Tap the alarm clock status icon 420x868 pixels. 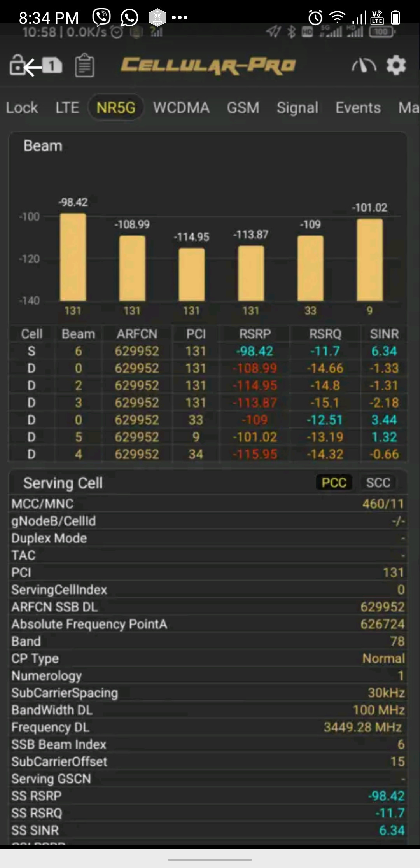[x=315, y=17]
